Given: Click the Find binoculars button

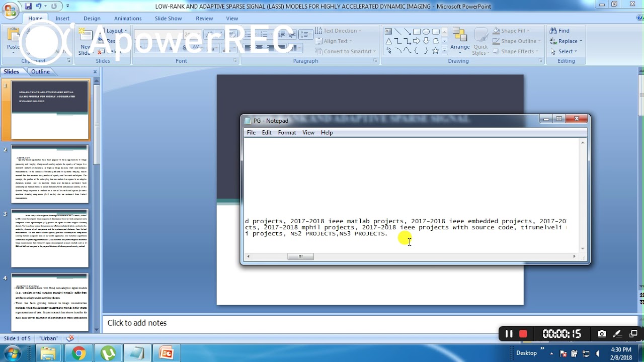Looking at the screenshot, I should point(559,31).
